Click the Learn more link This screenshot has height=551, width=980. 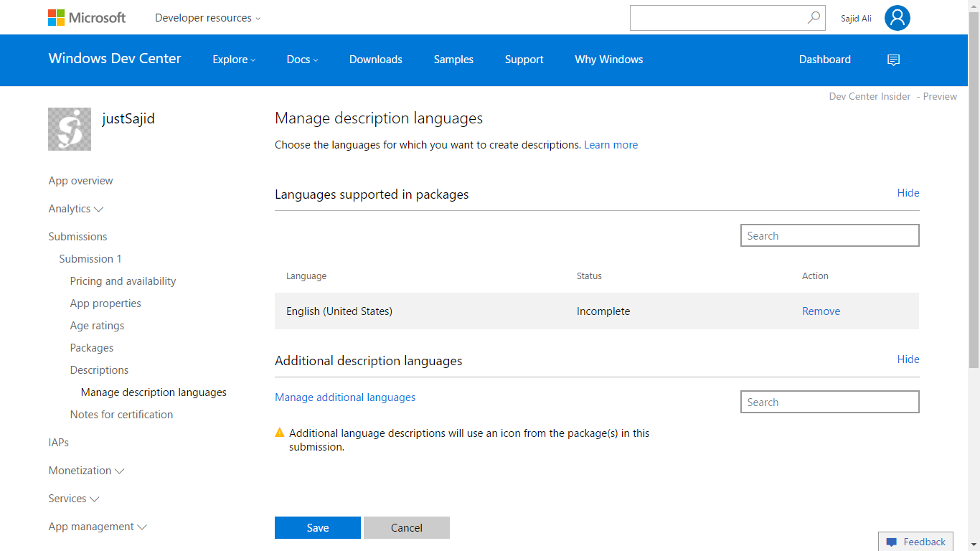pyautogui.click(x=611, y=145)
